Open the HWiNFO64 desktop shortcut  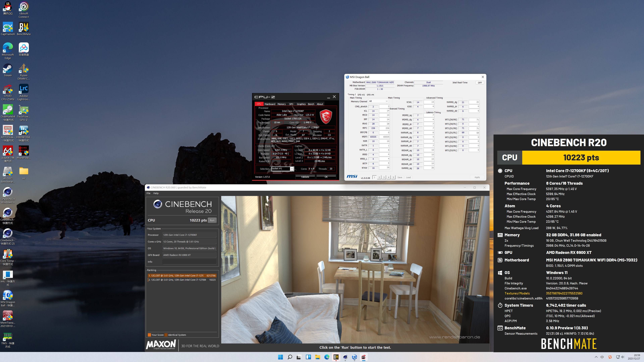pos(24,133)
